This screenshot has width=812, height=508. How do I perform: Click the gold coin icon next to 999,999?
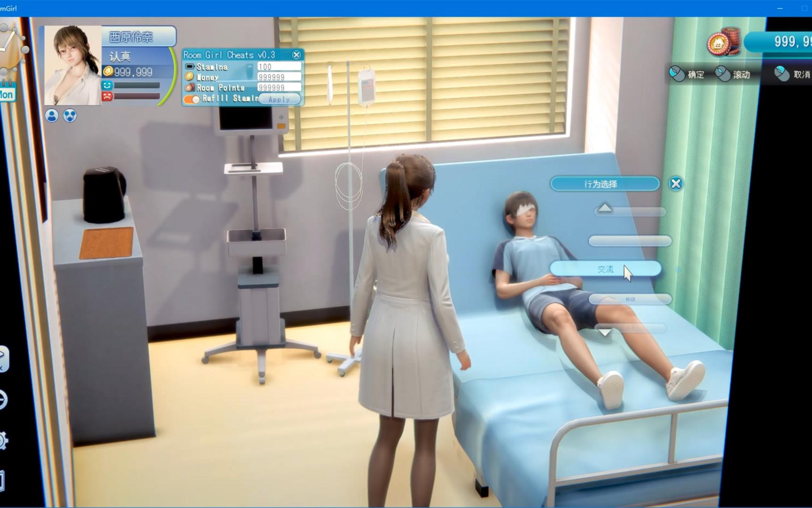[x=109, y=72]
